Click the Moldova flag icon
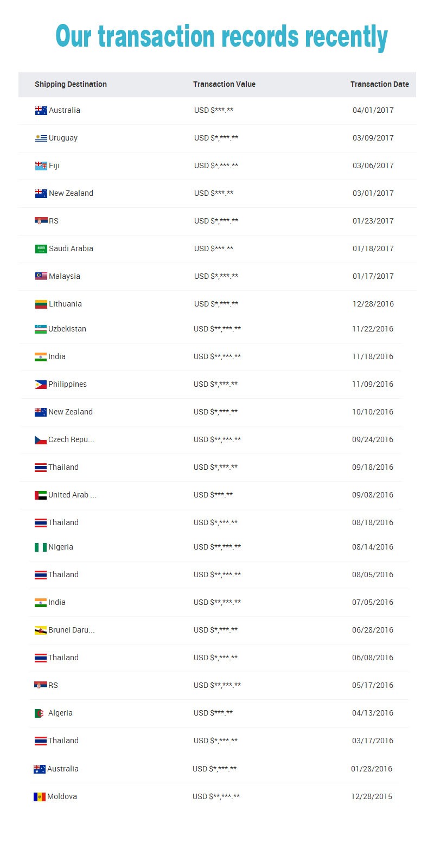Screen dimensions: 434x868 point(40,797)
